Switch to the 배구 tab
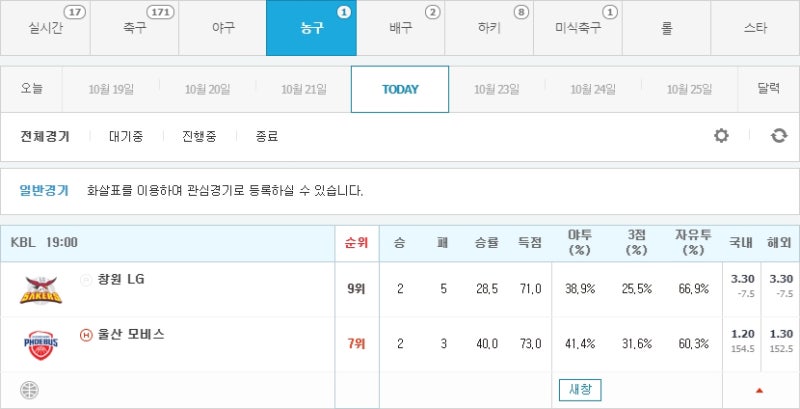The height and width of the screenshot is (409, 800). (x=401, y=28)
